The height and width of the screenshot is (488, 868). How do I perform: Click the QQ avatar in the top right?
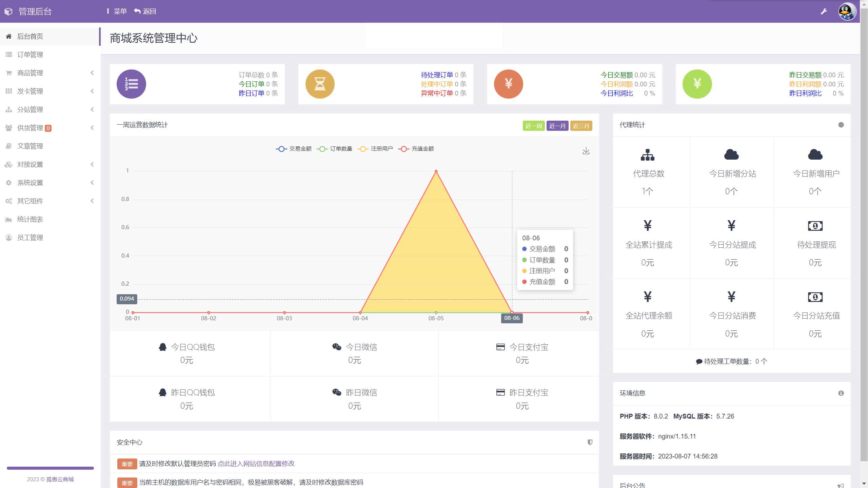847,11
